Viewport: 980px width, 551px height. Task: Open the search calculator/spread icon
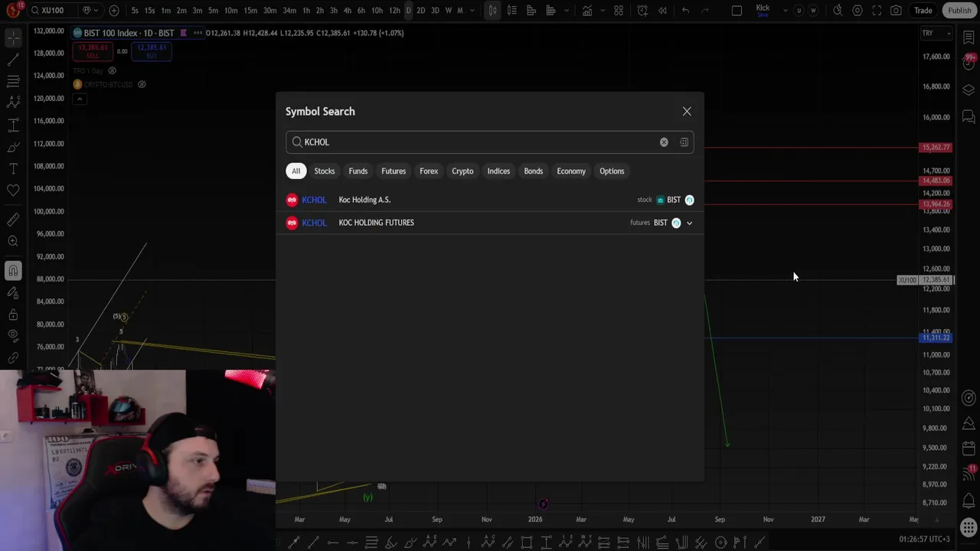tap(684, 142)
